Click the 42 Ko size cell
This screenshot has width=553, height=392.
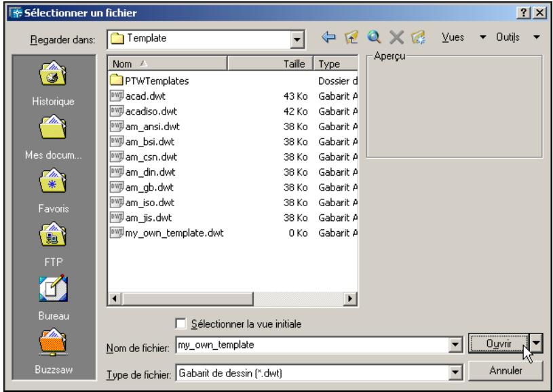[x=295, y=111]
